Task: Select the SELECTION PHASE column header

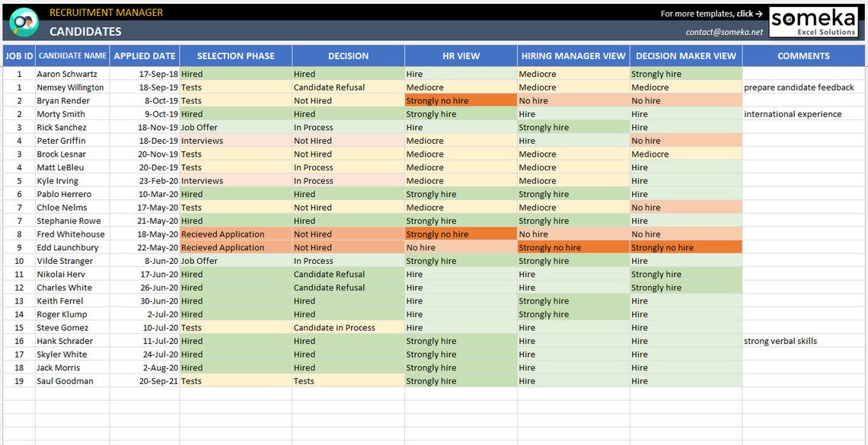Action: [x=234, y=56]
